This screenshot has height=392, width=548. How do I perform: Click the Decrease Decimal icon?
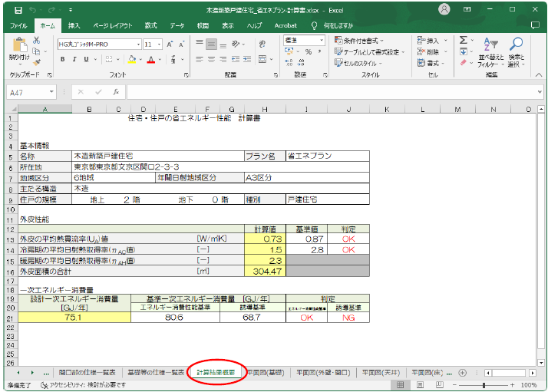[301, 63]
